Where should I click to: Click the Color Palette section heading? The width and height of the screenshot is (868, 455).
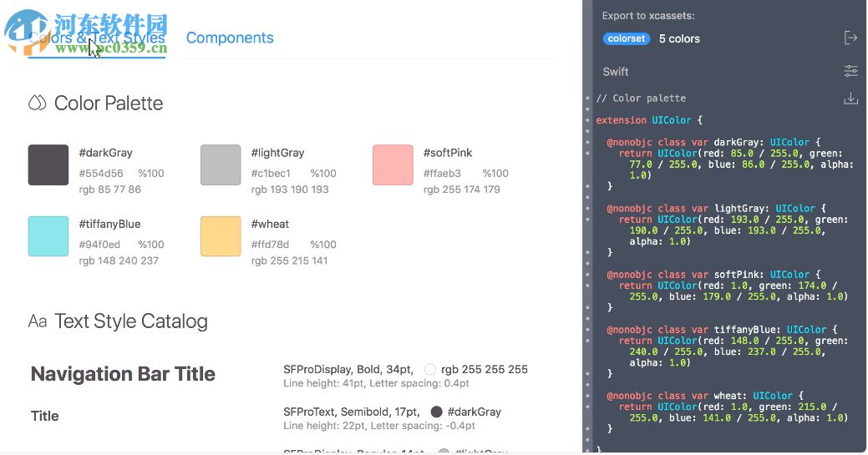coord(109,104)
